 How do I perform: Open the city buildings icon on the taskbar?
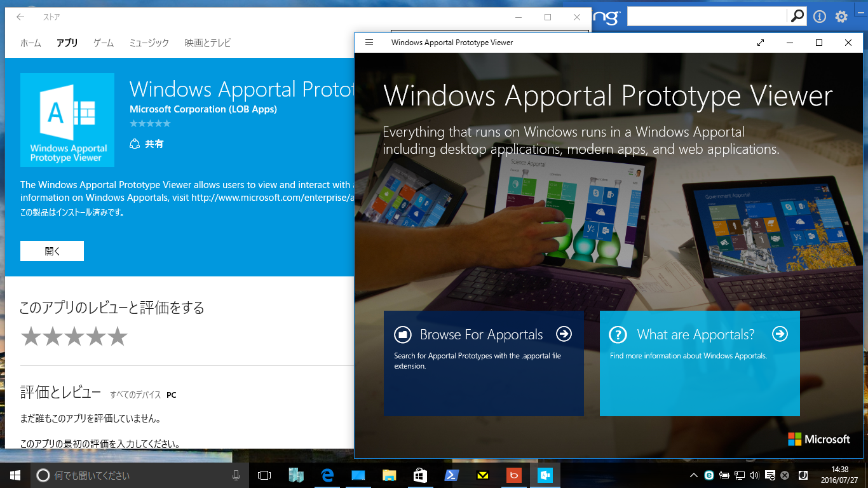(x=296, y=475)
